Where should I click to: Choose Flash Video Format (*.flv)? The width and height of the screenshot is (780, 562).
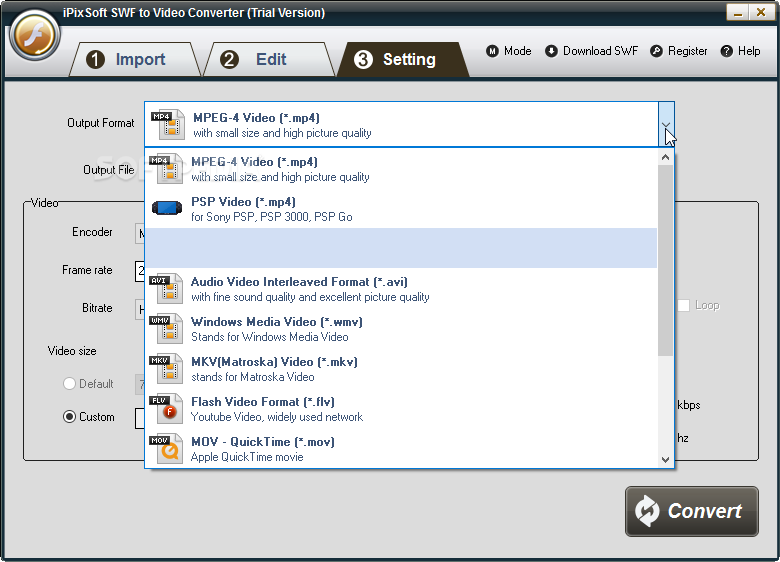pos(401,409)
